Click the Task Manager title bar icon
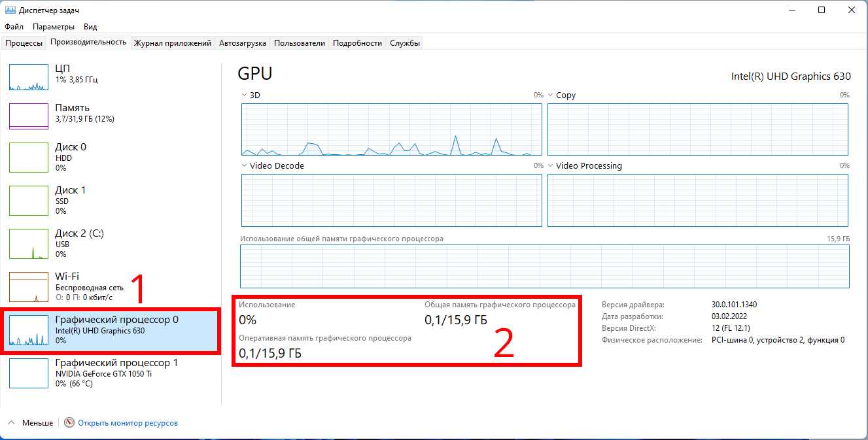The width and height of the screenshot is (868, 440). 9,10
